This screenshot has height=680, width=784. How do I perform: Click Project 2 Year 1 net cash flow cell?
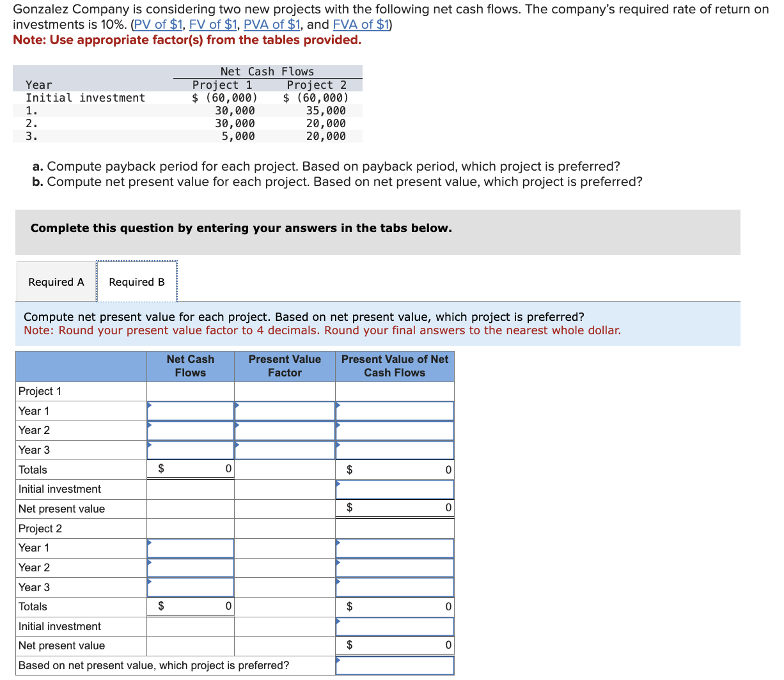click(x=190, y=548)
